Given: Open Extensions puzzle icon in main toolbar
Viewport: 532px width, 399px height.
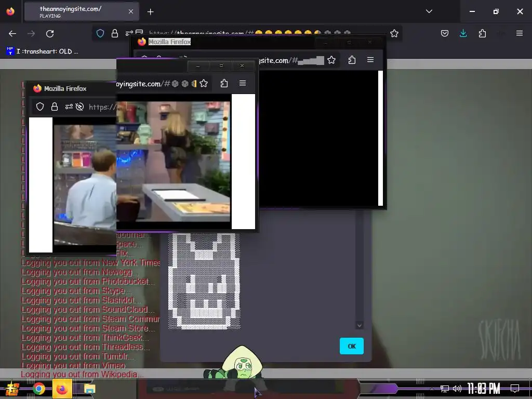Looking at the screenshot, I should point(482,33).
